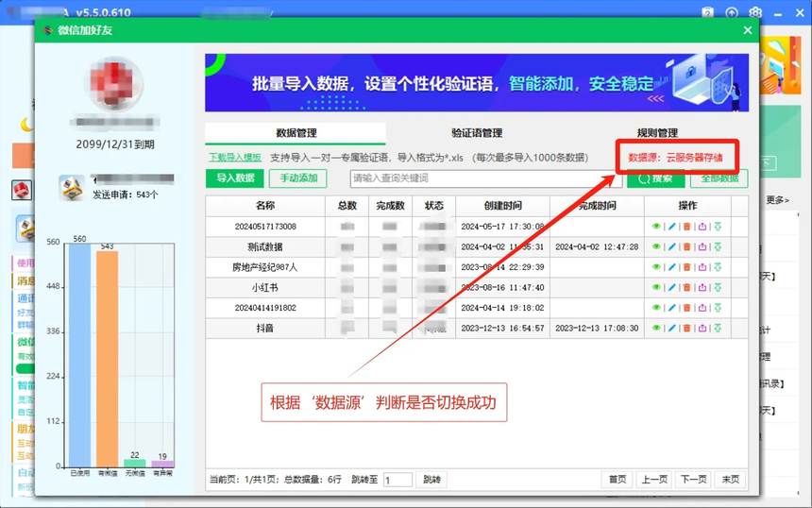This screenshot has width=812, height=508.
Task: Toggle view eye icon for 小红书 row
Action: pos(656,287)
